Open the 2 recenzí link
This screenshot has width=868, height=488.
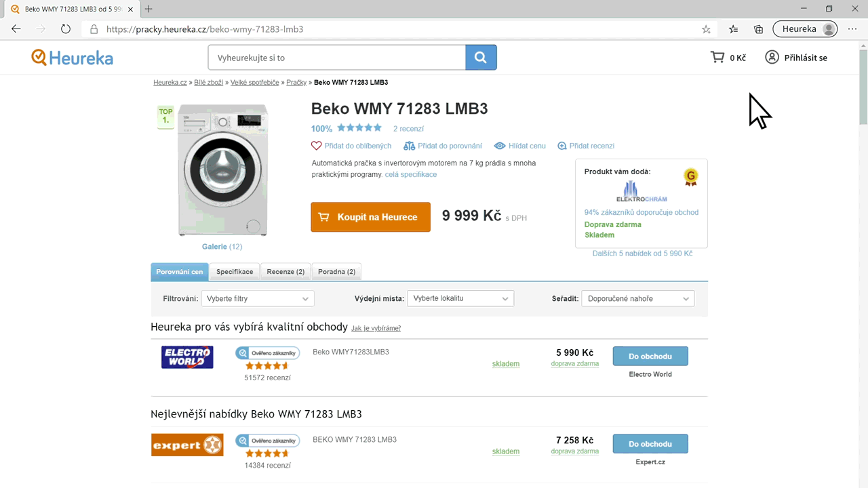point(408,129)
